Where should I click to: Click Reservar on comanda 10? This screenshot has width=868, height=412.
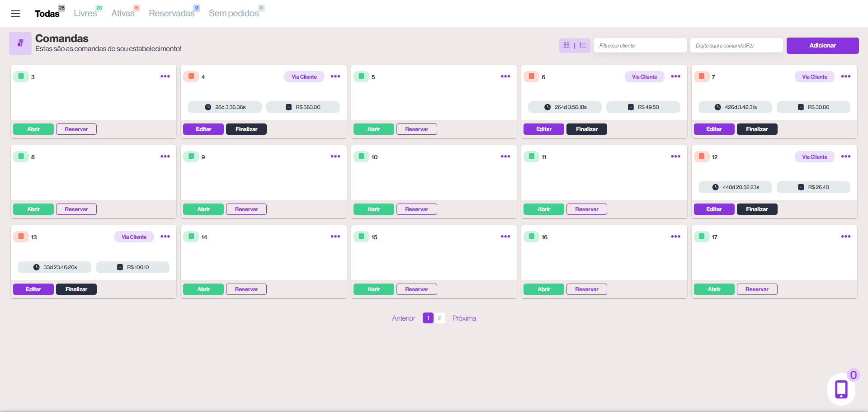pos(416,209)
